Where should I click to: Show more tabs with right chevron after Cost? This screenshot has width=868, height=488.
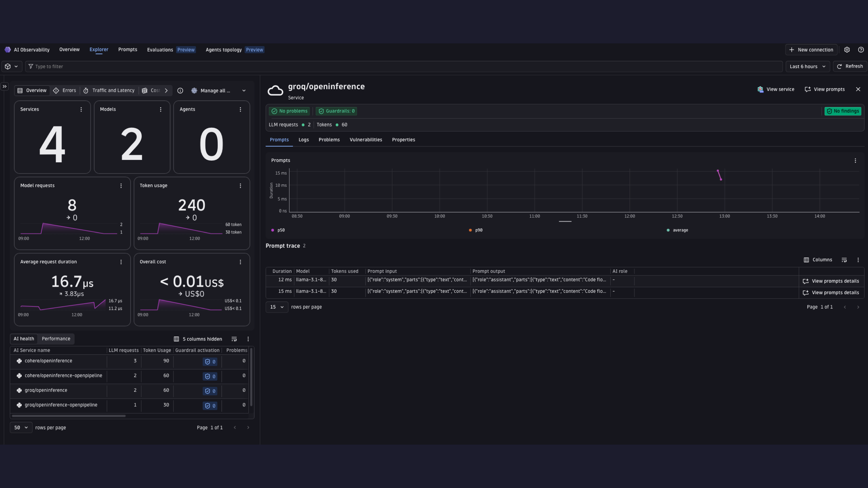(166, 90)
